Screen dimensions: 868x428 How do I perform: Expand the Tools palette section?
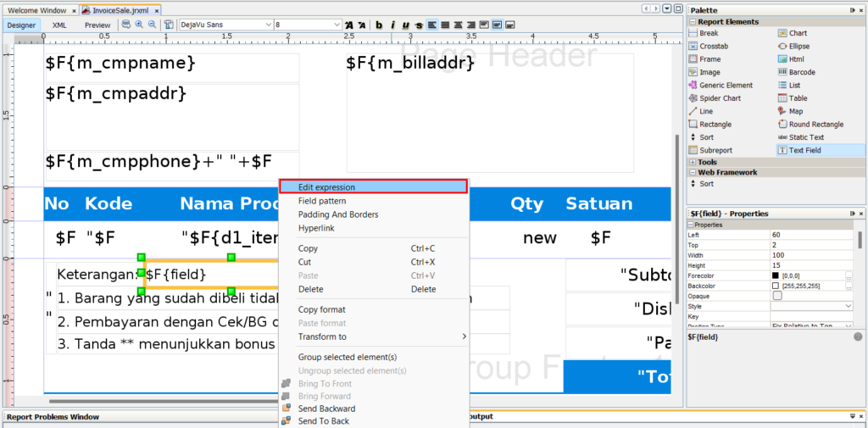[x=693, y=162]
